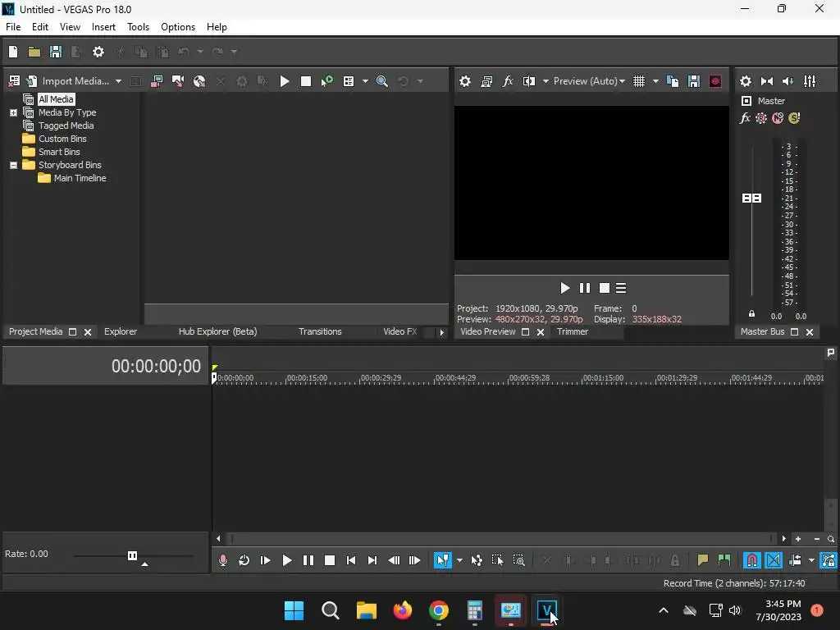
Task: Toggle the Overlays grid icon in the preview
Action: (x=638, y=81)
